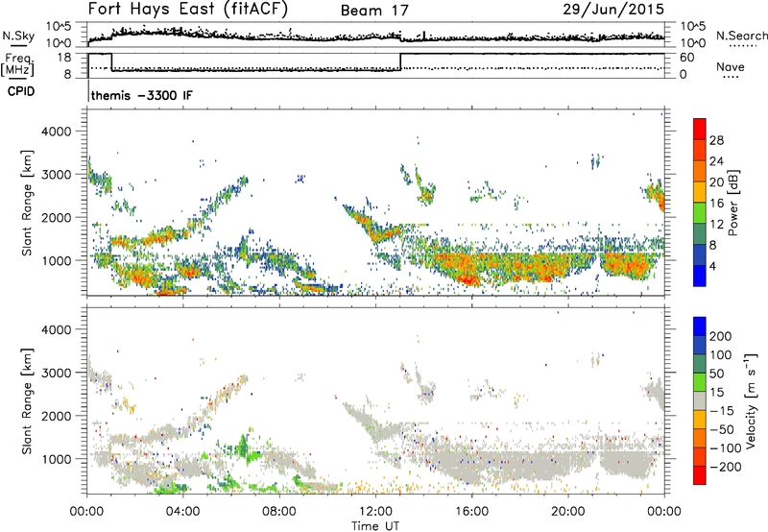Click the 'N.Search' legend label
Screen dimensions: 768x532
pos(741,36)
